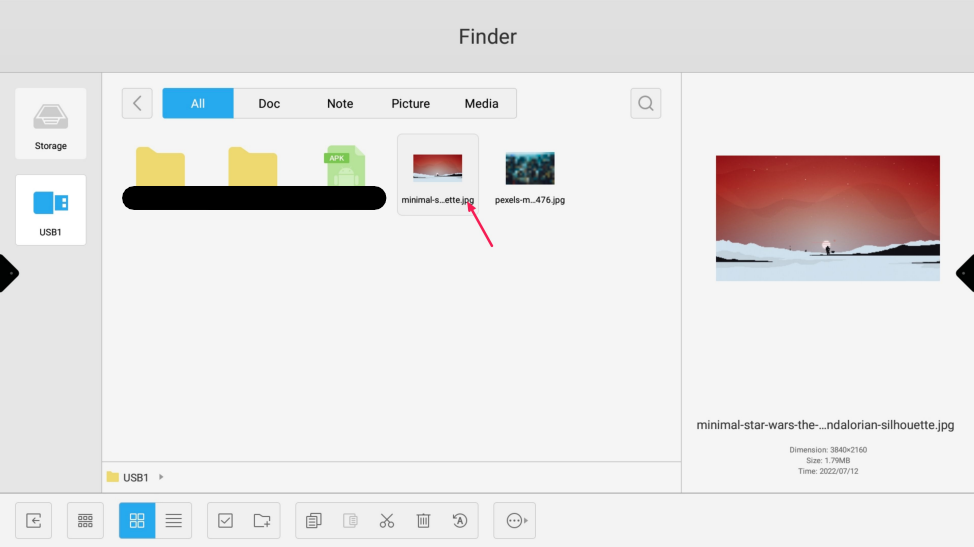Open the sort options icon

click(85, 520)
